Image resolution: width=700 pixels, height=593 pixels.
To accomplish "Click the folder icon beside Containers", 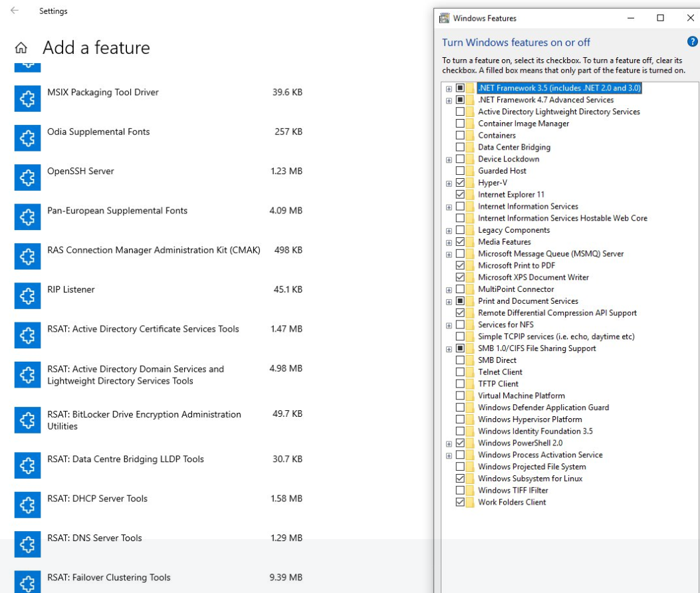I will 470,136.
